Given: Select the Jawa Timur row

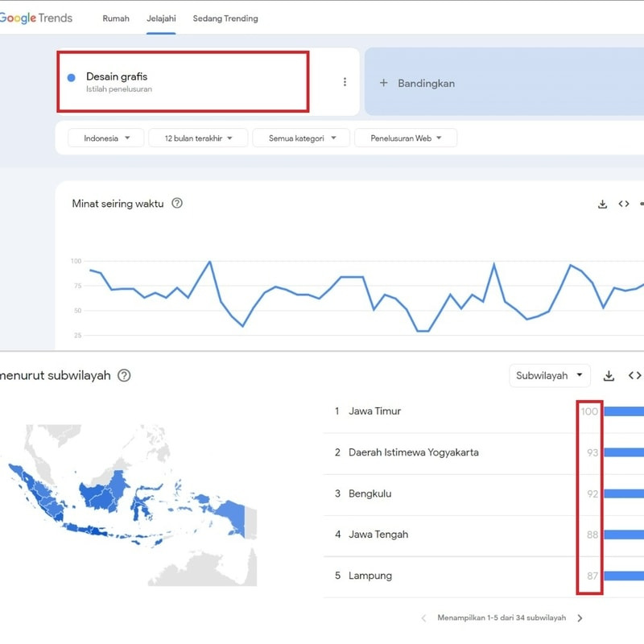Looking at the screenshot, I should click(484, 411).
